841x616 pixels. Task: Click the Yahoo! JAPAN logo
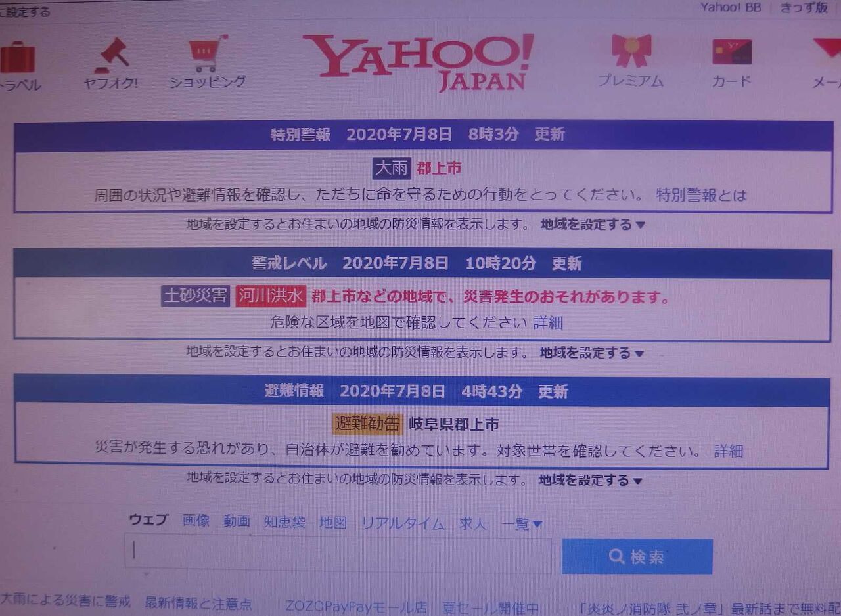(418, 62)
